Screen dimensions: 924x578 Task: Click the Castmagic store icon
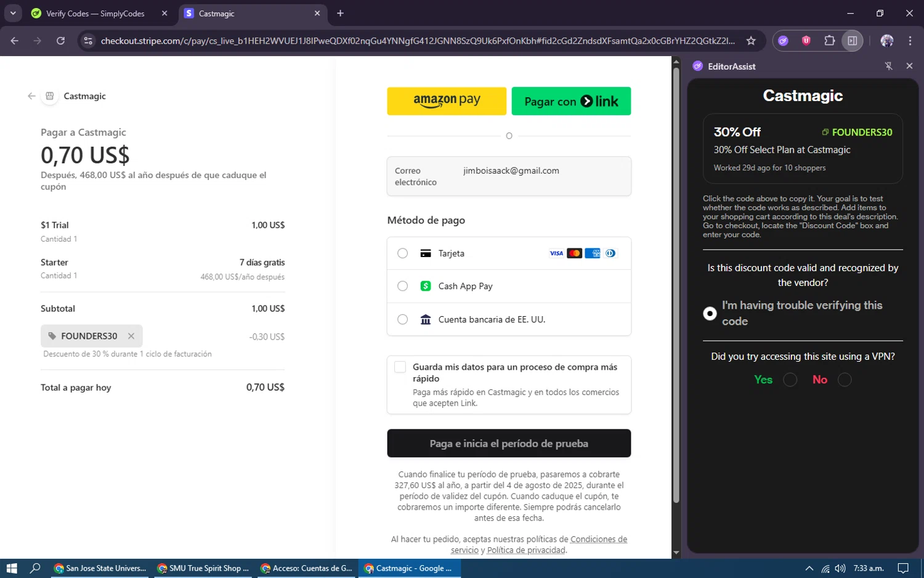point(50,96)
